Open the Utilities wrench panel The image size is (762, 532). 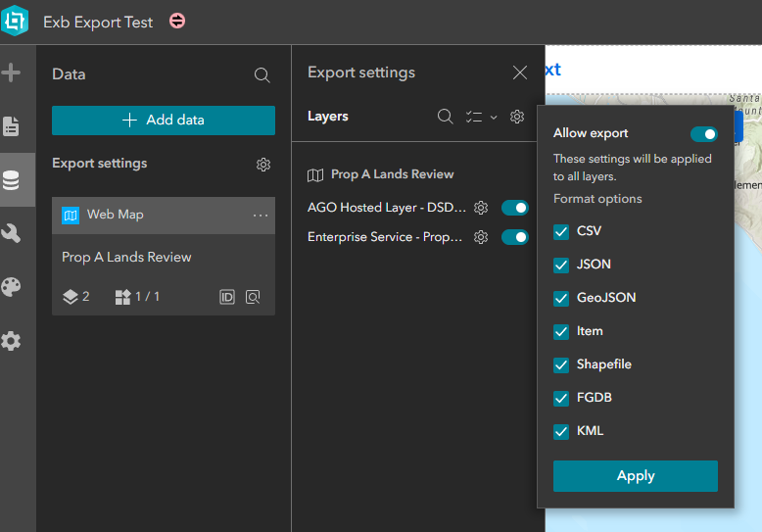coord(12,233)
